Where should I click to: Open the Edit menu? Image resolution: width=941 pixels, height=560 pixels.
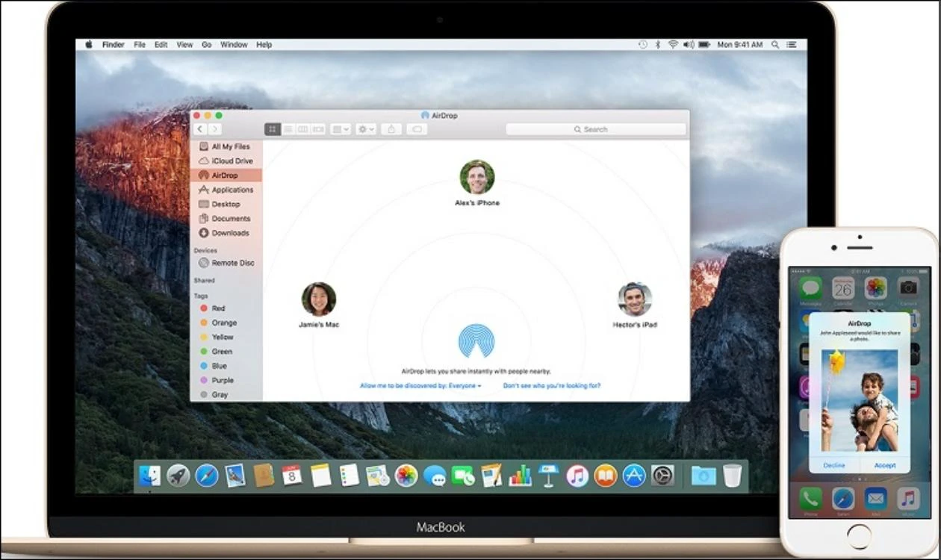(161, 45)
